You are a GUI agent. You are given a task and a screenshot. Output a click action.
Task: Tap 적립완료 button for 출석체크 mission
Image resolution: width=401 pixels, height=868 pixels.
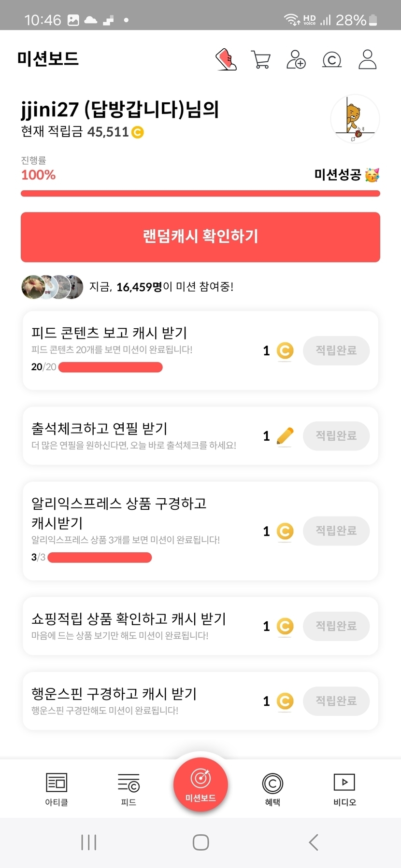pyautogui.click(x=336, y=436)
